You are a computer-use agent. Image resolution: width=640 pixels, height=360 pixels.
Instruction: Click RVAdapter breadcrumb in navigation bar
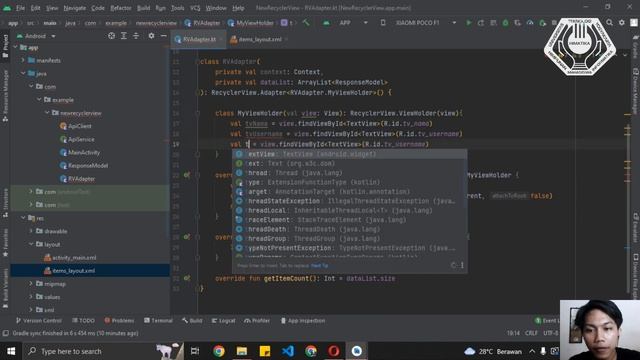pos(202,23)
